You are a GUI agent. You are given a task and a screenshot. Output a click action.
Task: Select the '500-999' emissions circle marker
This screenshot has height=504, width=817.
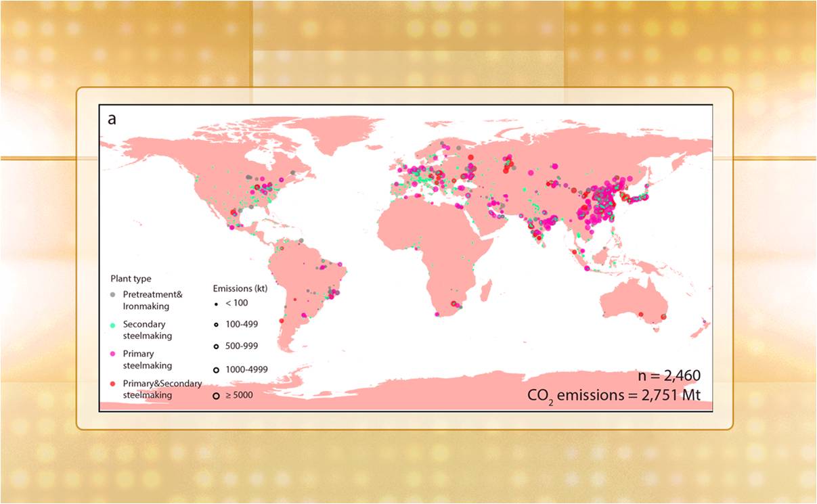pos(216,346)
